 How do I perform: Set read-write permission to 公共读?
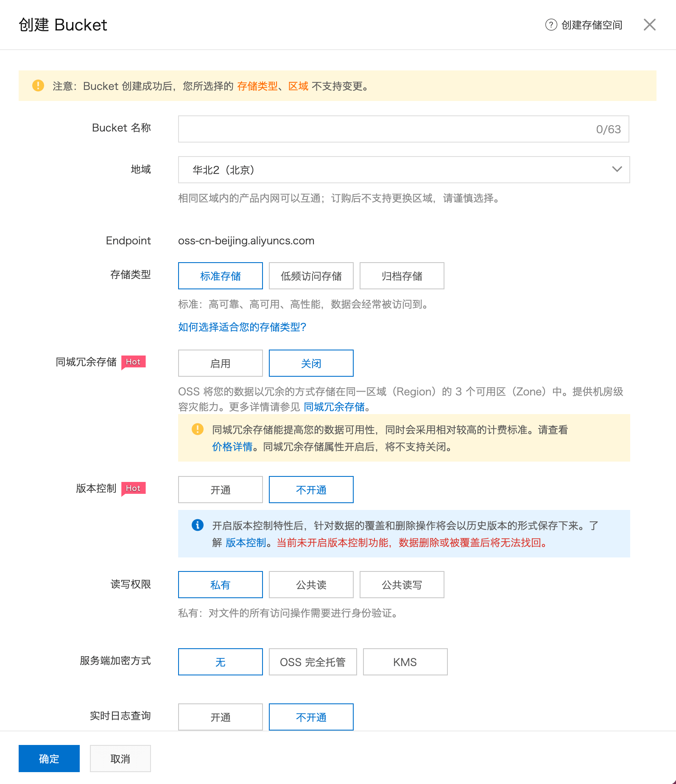(x=311, y=585)
